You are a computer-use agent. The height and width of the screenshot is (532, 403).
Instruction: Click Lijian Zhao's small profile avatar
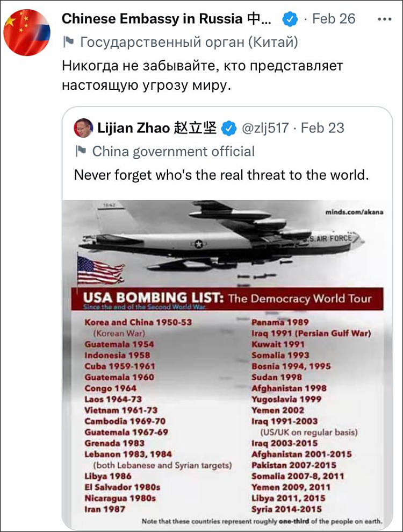(83, 128)
